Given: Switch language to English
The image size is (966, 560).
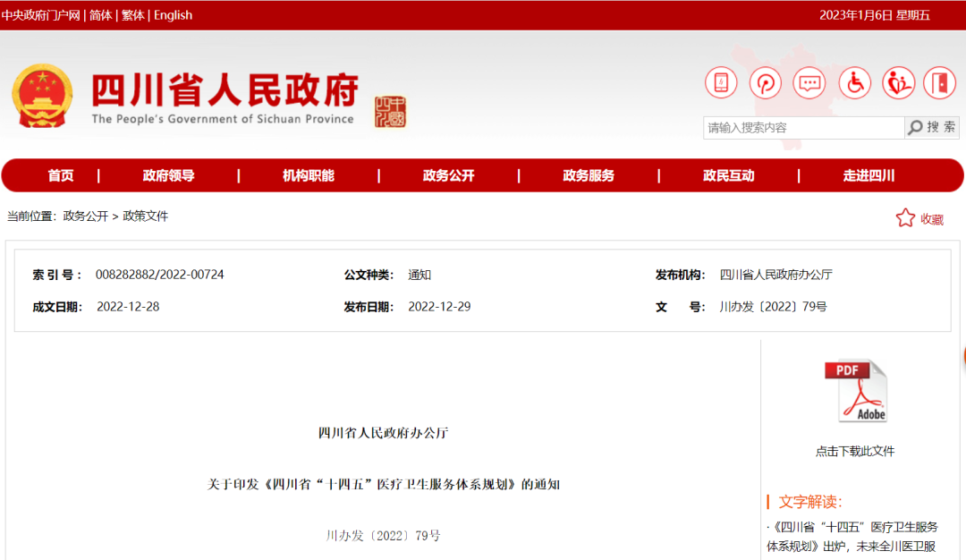Looking at the screenshot, I should click(x=173, y=15).
